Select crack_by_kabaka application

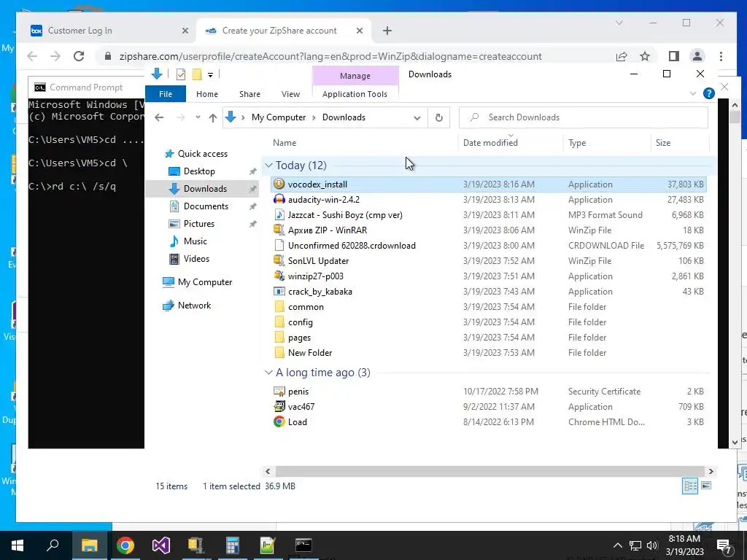pos(320,292)
